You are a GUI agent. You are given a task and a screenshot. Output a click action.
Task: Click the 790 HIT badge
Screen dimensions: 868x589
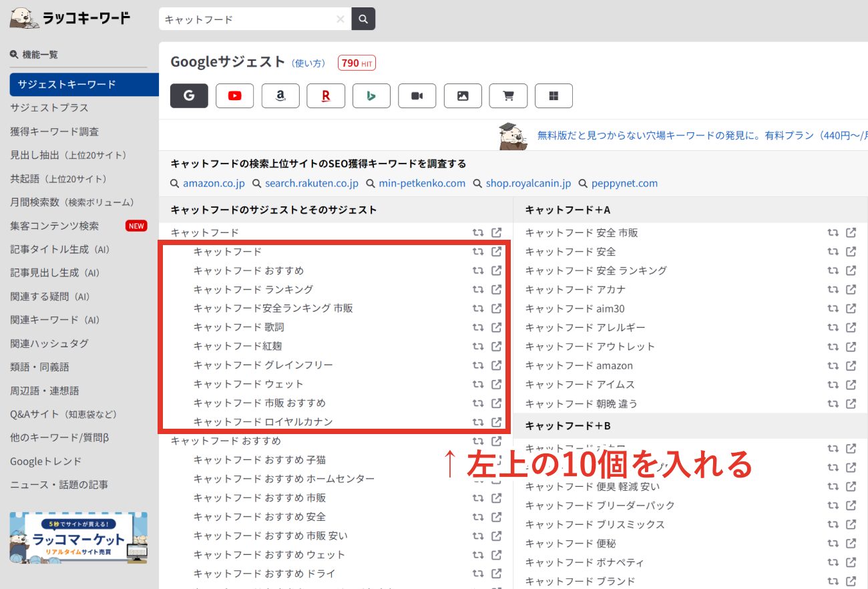pos(357,63)
